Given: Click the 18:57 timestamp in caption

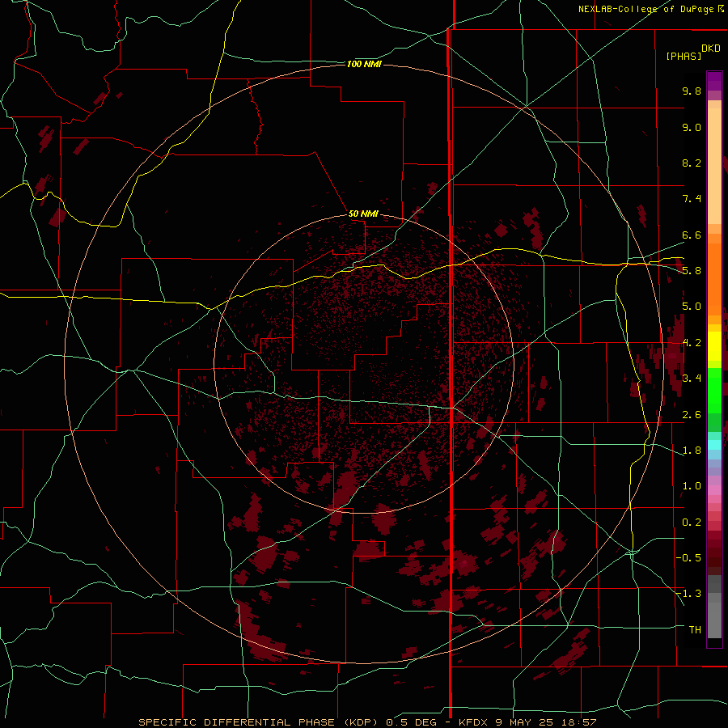Looking at the screenshot, I should pyautogui.click(x=580, y=722).
